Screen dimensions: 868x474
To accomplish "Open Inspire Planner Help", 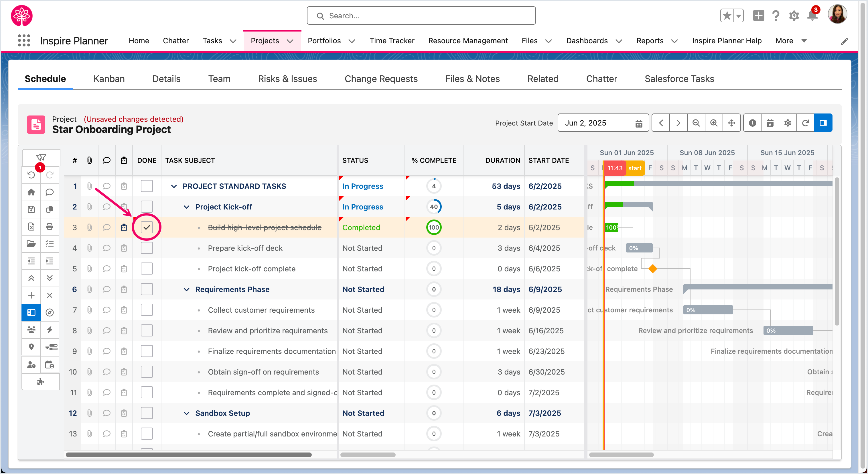I will point(727,40).
